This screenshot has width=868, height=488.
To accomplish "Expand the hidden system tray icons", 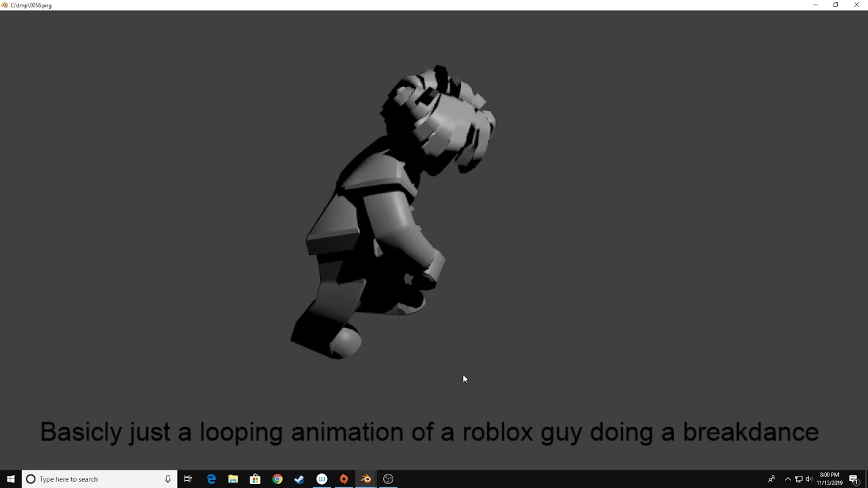I will coord(788,479).
